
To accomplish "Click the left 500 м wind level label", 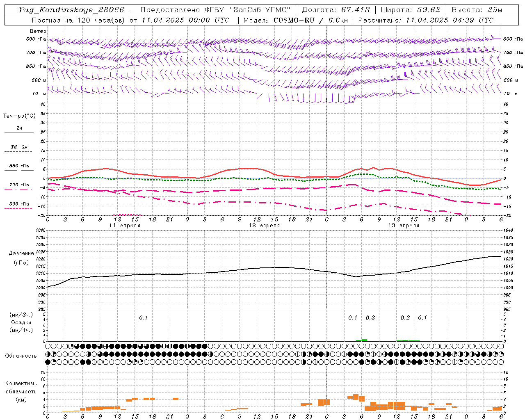I will [x=39, y=80].
